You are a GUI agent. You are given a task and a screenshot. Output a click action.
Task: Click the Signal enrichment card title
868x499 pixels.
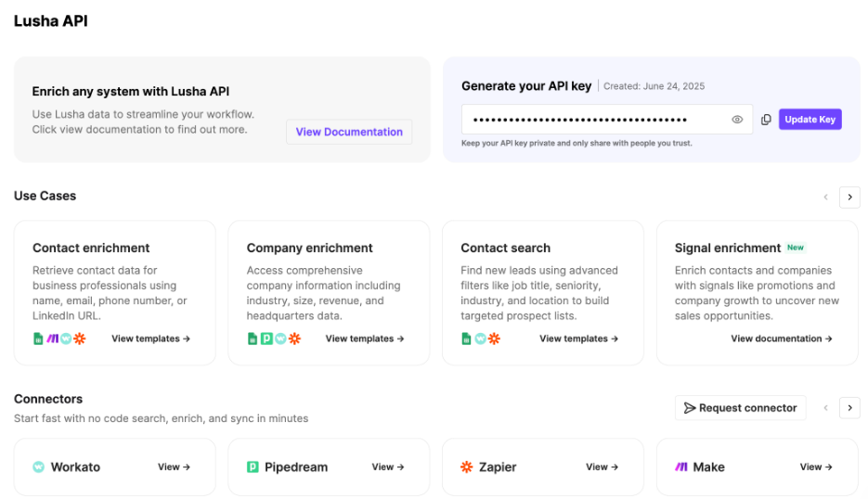(x=728, y=248)
